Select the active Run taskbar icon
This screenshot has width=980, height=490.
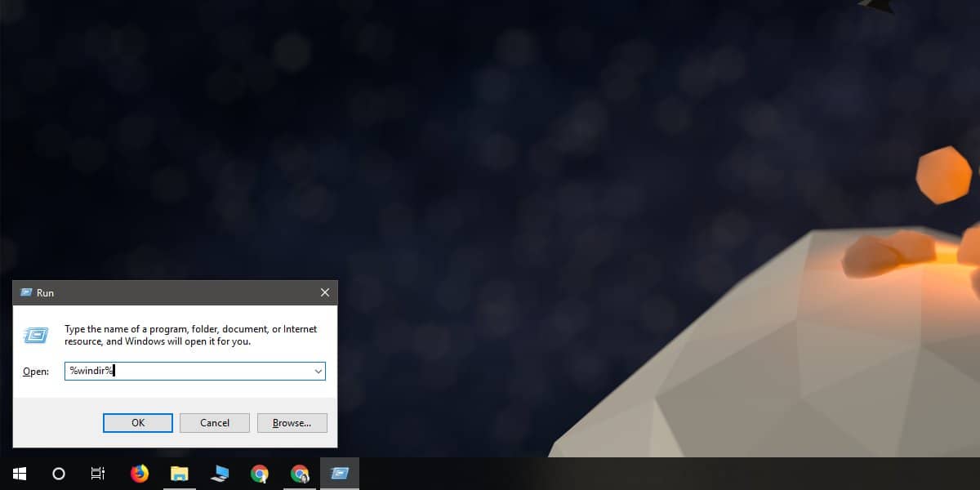tap(340, 474)
